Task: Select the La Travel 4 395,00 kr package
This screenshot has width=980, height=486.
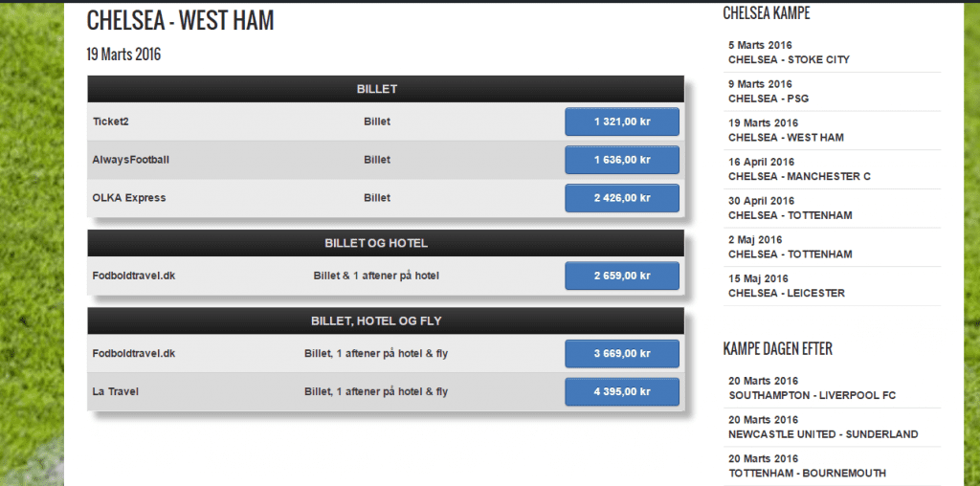Action: [622, 391]
